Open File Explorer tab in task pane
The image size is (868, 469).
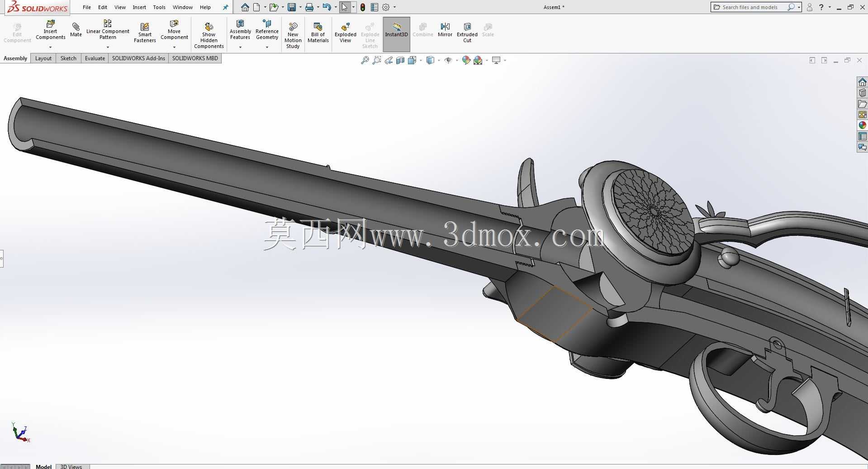coord(862,104)
